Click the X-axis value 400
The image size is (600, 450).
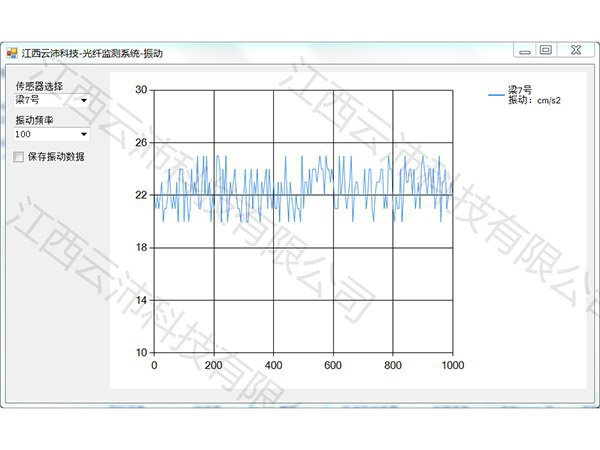tap(273, 366)
